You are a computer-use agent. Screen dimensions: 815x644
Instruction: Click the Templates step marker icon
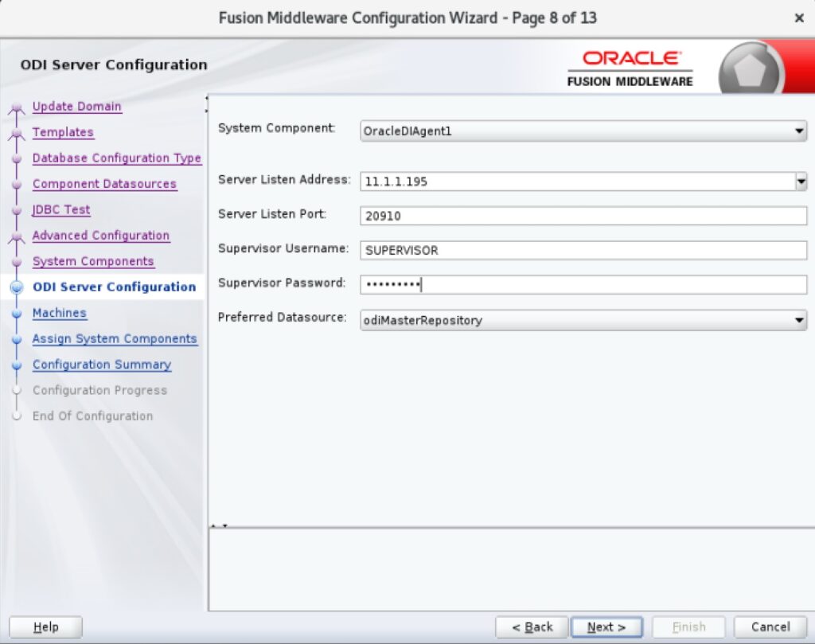click(17, 134)
